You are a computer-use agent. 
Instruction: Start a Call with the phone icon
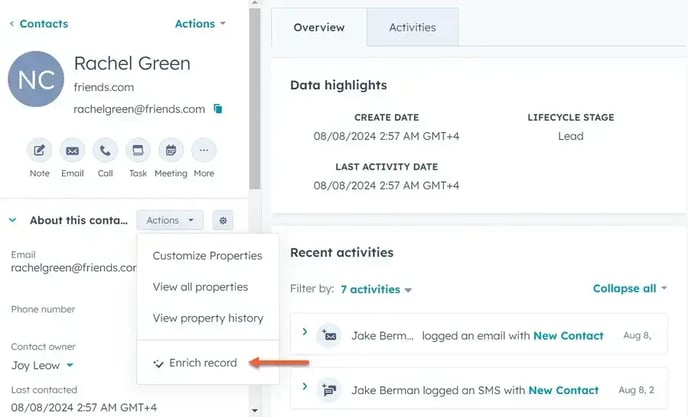coord(105,151)
